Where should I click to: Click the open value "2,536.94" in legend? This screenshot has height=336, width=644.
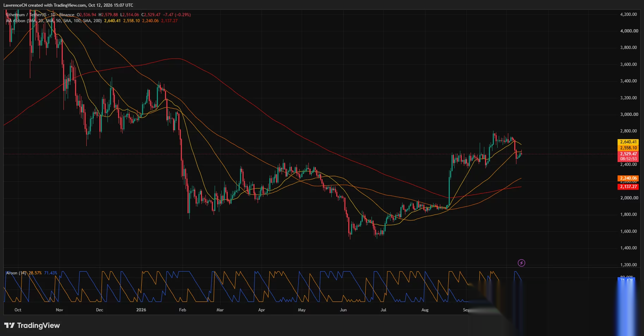click(x=88, y=15)
